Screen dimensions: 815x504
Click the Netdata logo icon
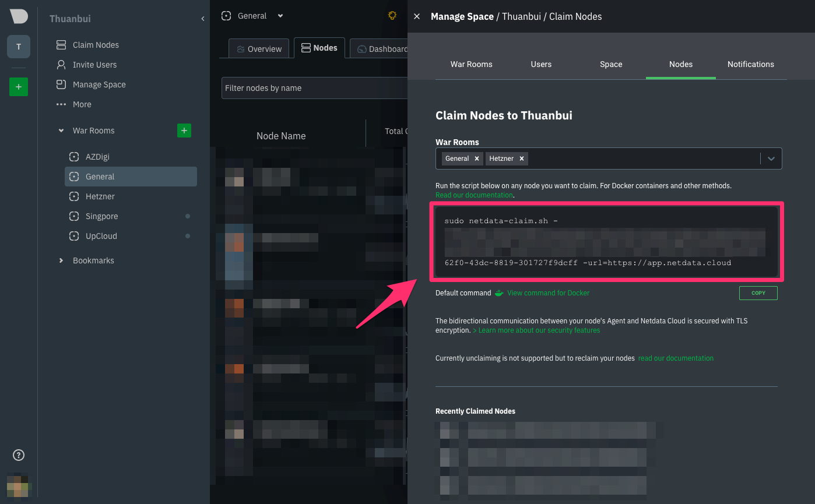[x=19, y=16]
